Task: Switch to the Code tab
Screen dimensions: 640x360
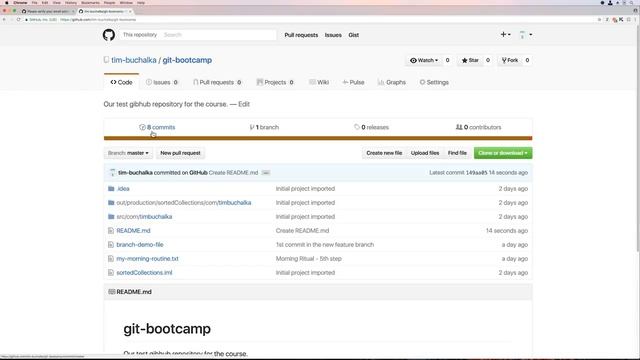Action: [121, 82]
